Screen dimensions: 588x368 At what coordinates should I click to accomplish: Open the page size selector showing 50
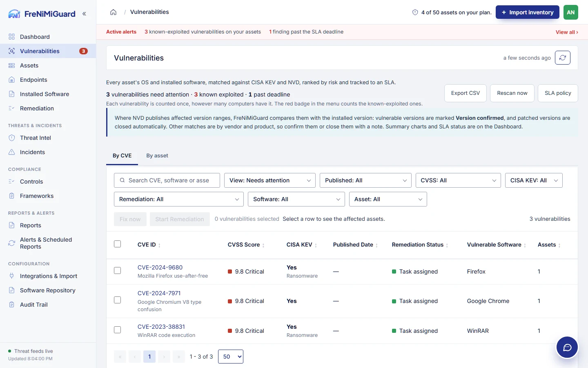tap(231, 357)
